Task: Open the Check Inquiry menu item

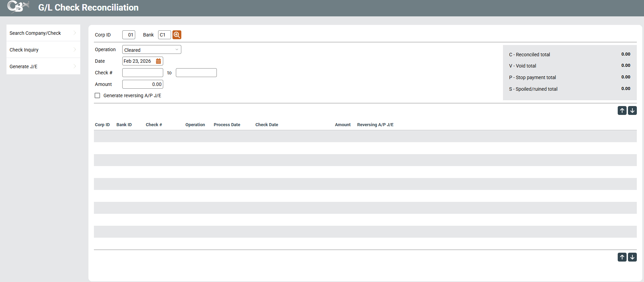Action: (24, 50)
